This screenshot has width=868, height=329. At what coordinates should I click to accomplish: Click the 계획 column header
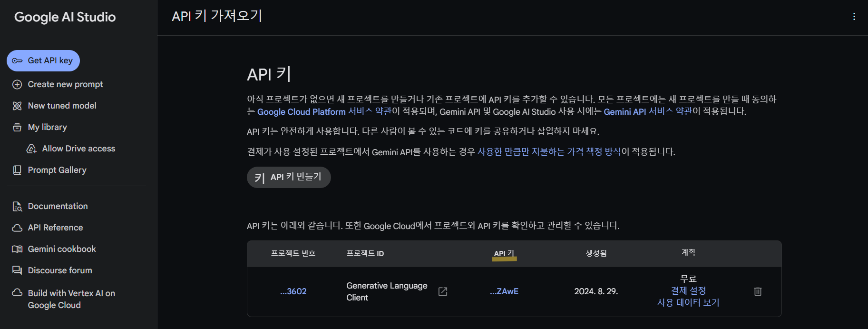coord(688,252)
